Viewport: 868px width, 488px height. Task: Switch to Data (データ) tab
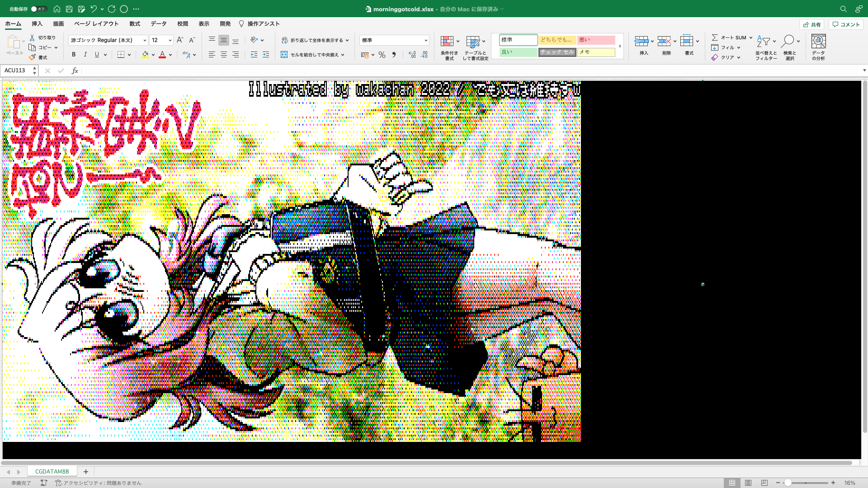click(159, 23)
